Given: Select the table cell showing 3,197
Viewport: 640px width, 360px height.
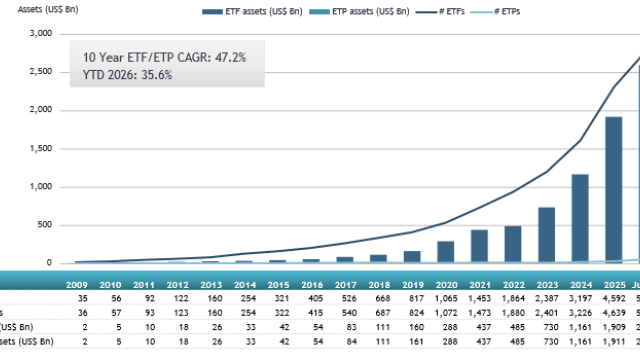Looking at the screenshot, I should (580, 299).
